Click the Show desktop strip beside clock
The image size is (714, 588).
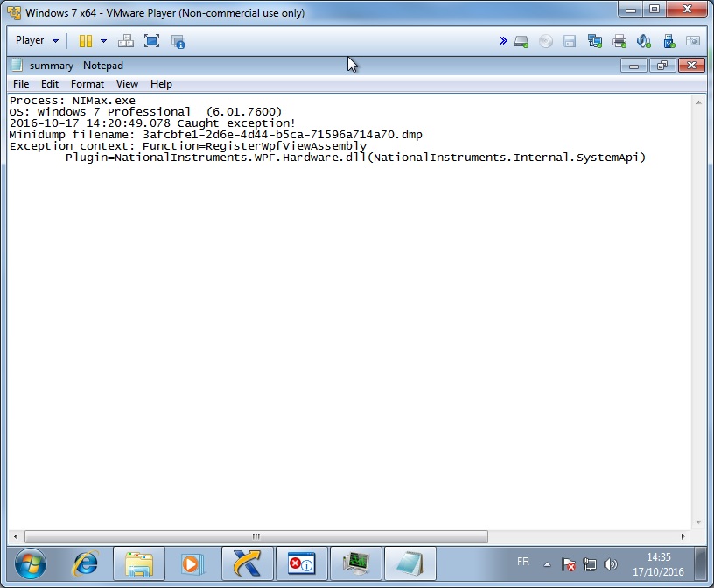click(x=701, y=563)
